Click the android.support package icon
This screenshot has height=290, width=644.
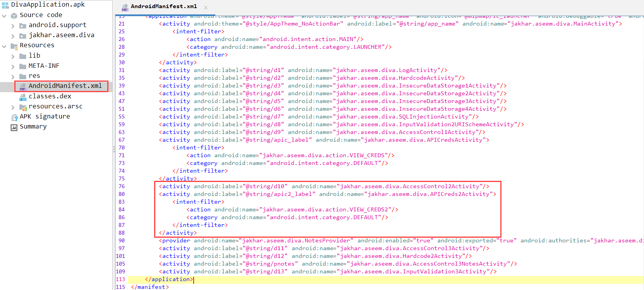[23, 26]
